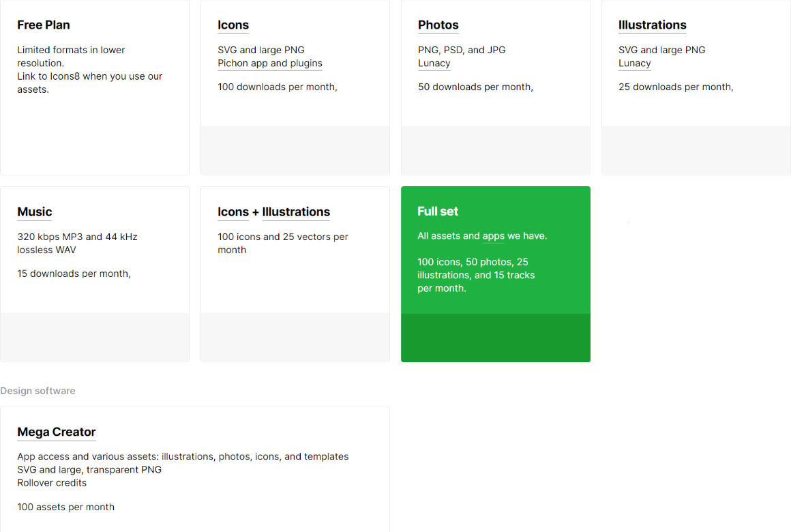This screenshot has width=791, height=532.
Task: Click 'Illustrations' in the Icons + Illustrations heading
Action: (296, 212)
